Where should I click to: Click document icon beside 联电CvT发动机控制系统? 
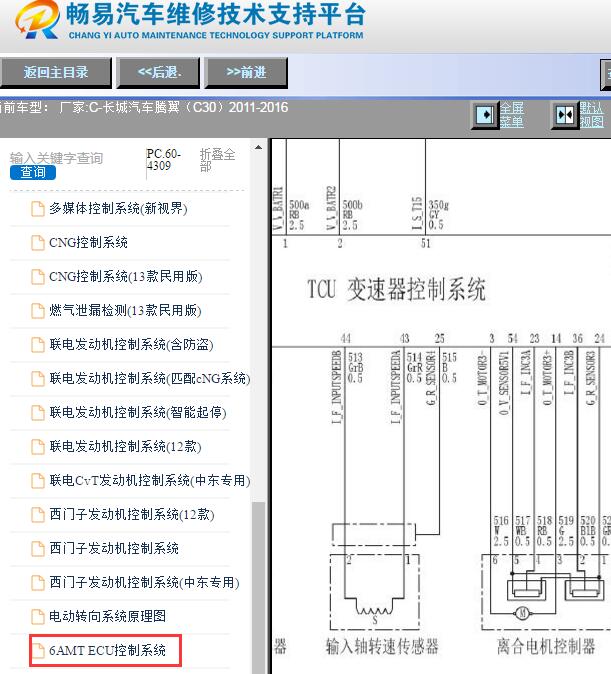[38, 481]
